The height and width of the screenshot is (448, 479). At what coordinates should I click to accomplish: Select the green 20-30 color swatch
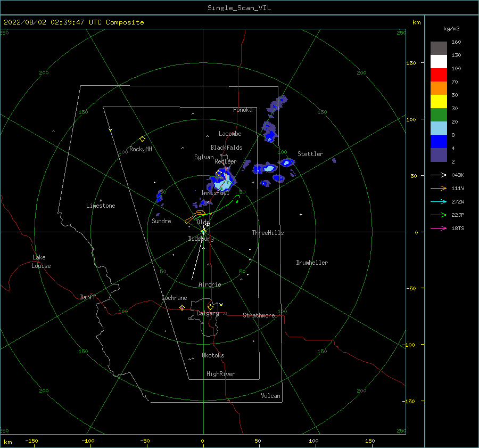[x=439, y=115]
